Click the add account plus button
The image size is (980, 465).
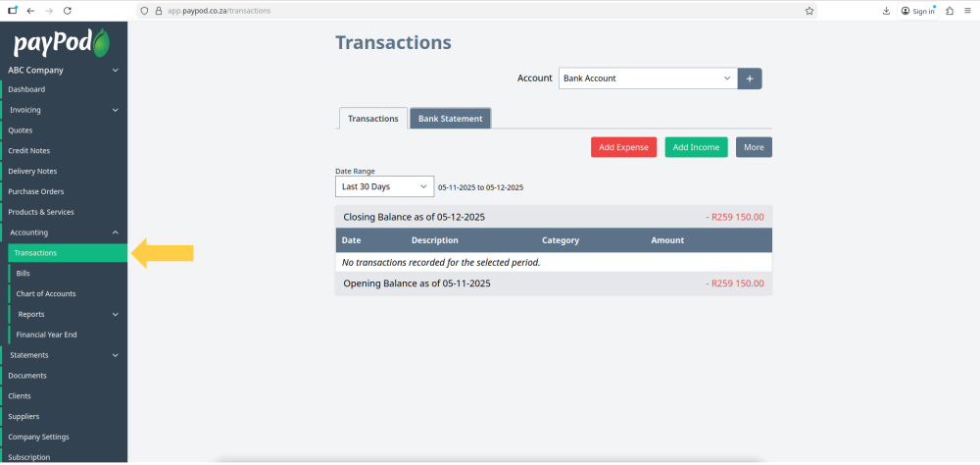[750, 78]
